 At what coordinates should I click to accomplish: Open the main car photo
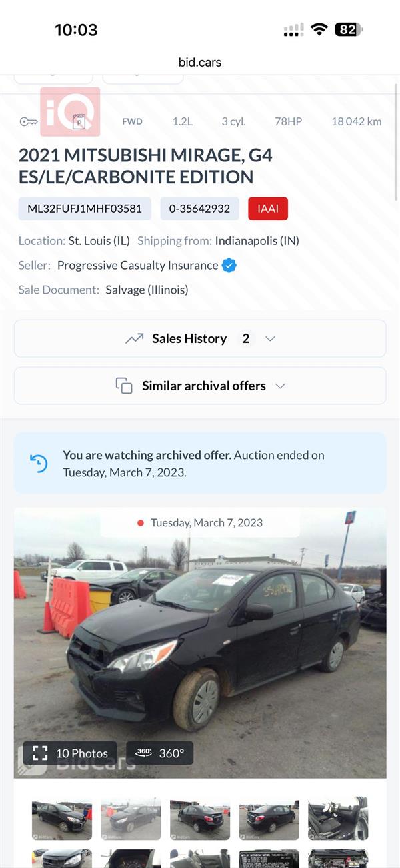pyautogui.click(x=200, y=640)
